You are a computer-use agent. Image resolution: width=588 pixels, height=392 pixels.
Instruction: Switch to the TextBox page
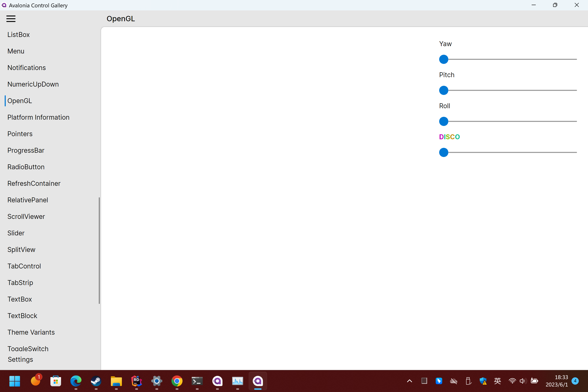(20, 299)
